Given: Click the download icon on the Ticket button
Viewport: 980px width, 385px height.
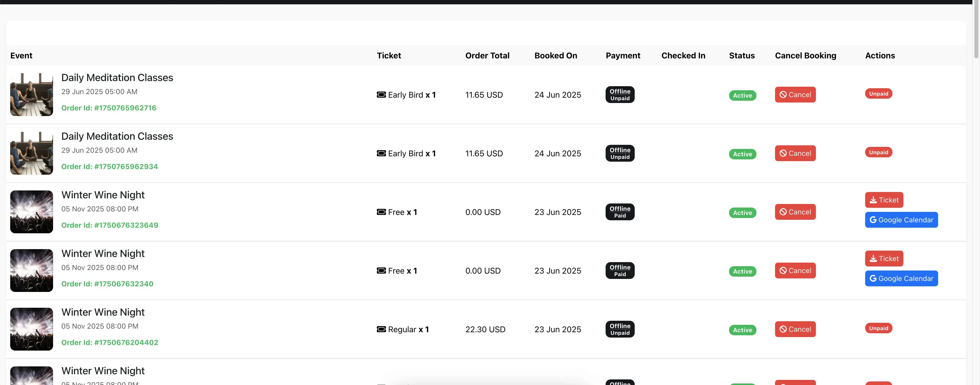Looking at the screenshot, I should point(874,200).
